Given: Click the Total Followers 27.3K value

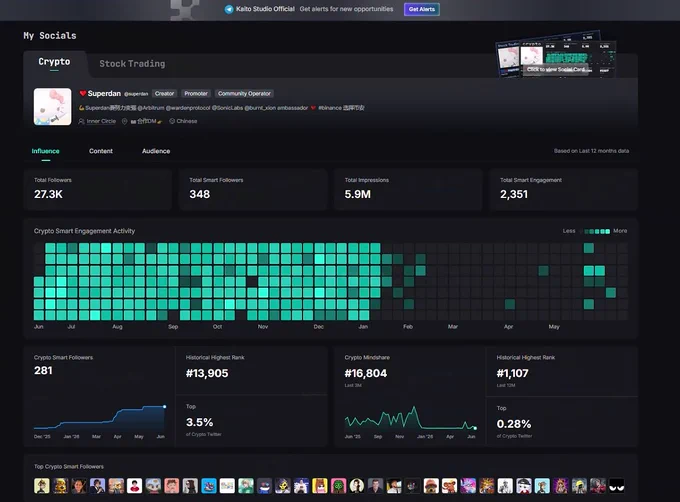Looking at the screenshot, I should click(x=48, y=194).
